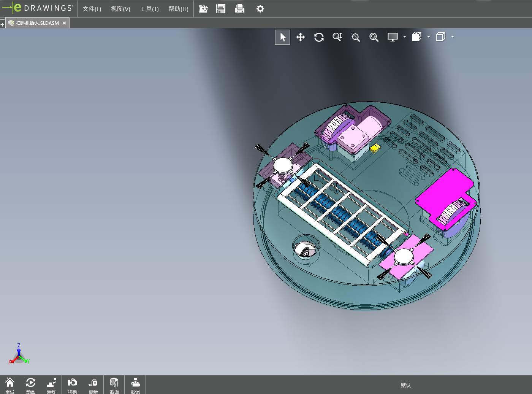This screenshot has width=532, height=394.
Task: Open the 视图(V) menu
Action: coord(120,9)
